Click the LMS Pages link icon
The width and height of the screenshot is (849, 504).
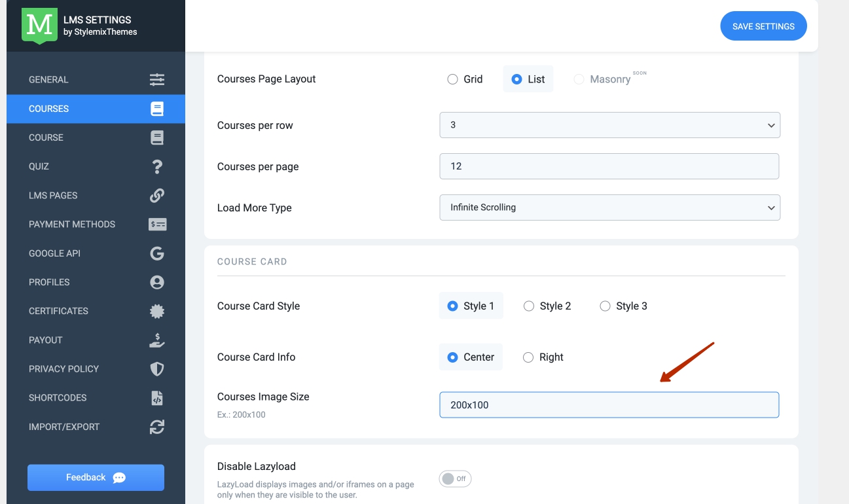pyautogui.click(x=157, y=195)
